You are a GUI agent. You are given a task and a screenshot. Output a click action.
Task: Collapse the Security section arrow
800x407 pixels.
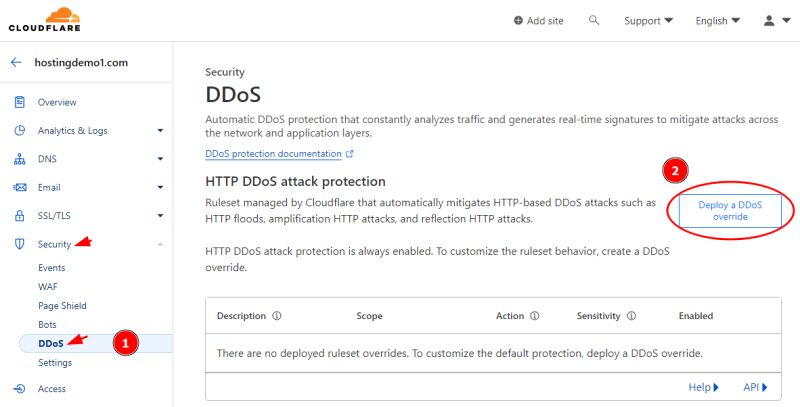[x=160, y=244]
